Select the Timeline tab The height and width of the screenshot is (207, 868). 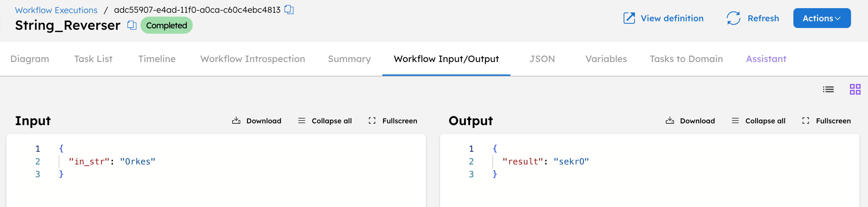[157, 59]
